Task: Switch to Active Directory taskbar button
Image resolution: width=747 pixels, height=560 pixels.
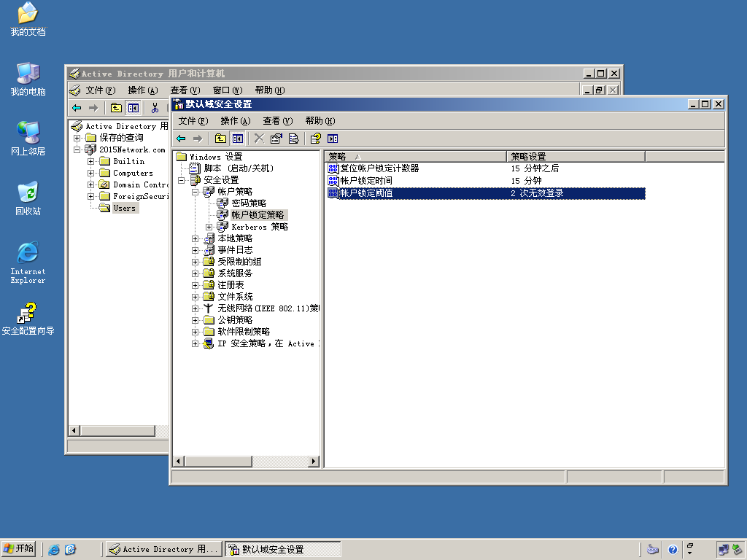Action: point(164,550)
